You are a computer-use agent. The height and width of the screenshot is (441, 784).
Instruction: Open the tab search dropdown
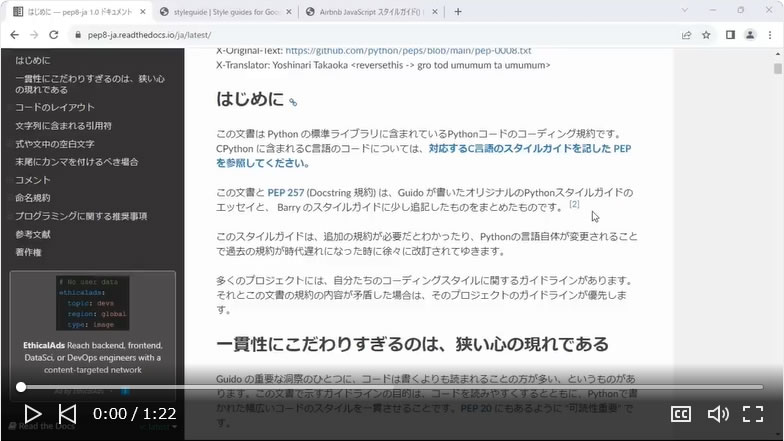click(x=684, y=10)
